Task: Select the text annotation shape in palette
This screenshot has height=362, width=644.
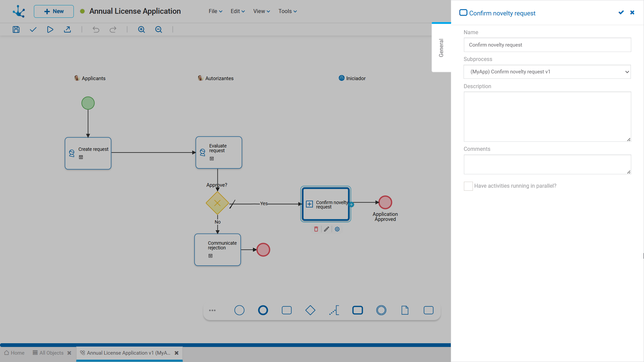Action: coord(334,310)
